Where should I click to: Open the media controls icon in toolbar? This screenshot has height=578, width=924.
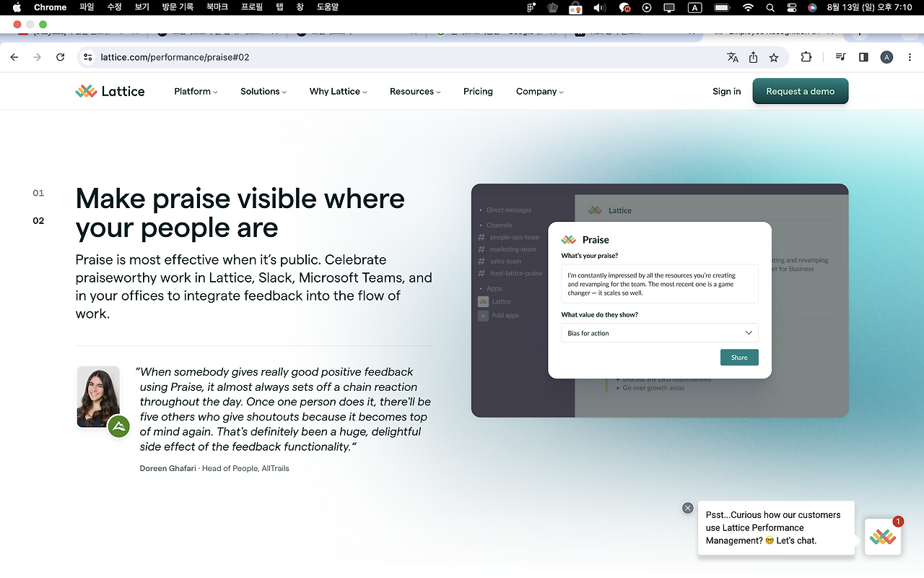(x=840, y=57)
